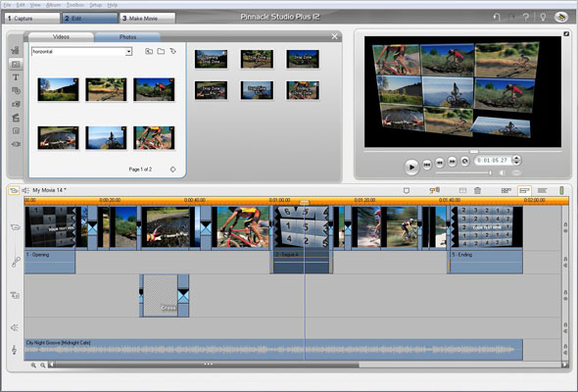Select the first landscape photo thumbnail

click(x=58, y=89)
